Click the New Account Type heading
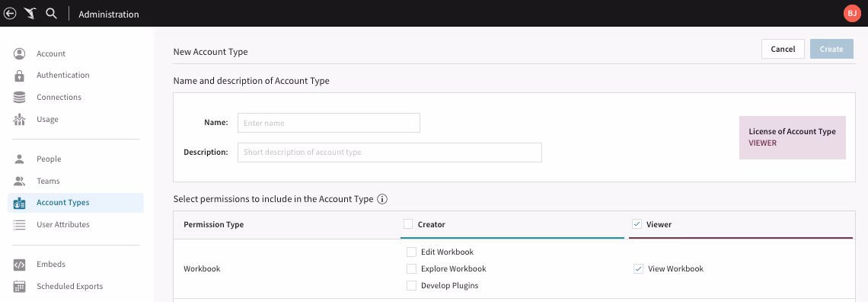The image size is (868, 302). 210,52
